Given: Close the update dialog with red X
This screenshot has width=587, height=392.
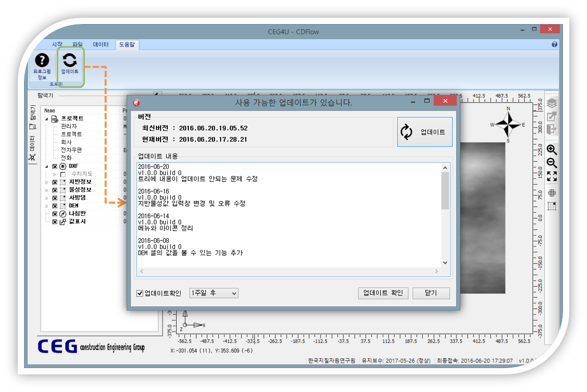Looking at the screenshot, I should 445,100.
